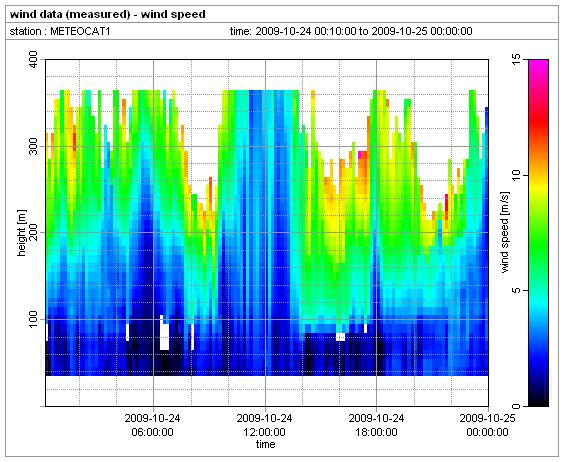The width and height of the screenshot is (564, 462).
Task: Select the station label 'METEOCAT1'
Action: [80, 31]
